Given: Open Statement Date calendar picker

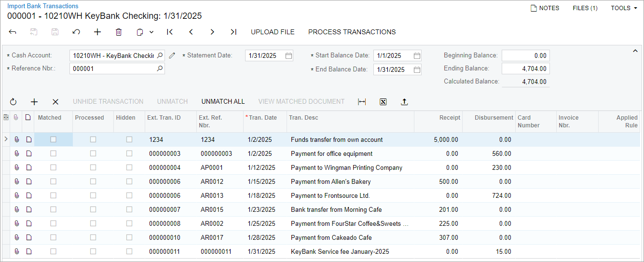Looking at the screenshot, I should click(288, 55).
